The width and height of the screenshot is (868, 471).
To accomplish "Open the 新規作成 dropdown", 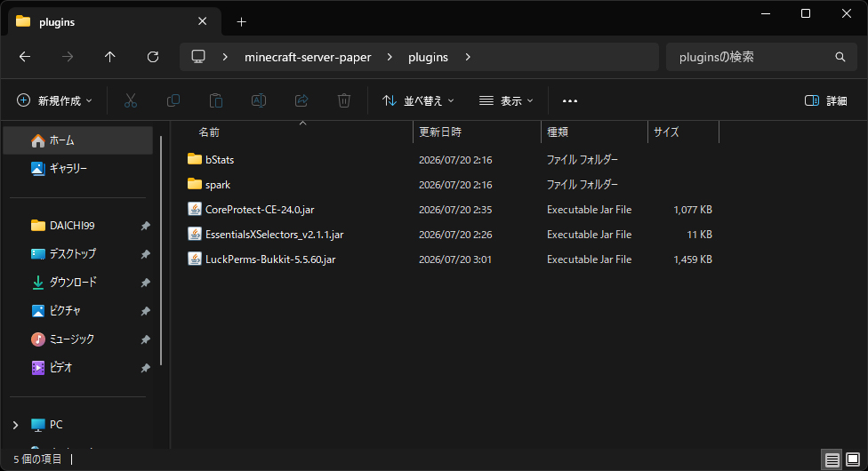I will click(55, 100).
